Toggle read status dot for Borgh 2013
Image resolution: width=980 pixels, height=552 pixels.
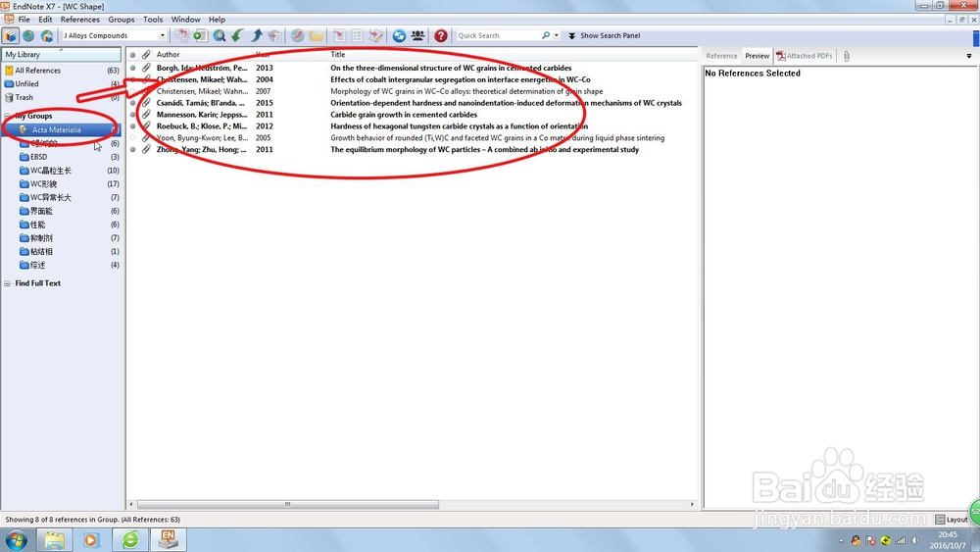point(132,68)
